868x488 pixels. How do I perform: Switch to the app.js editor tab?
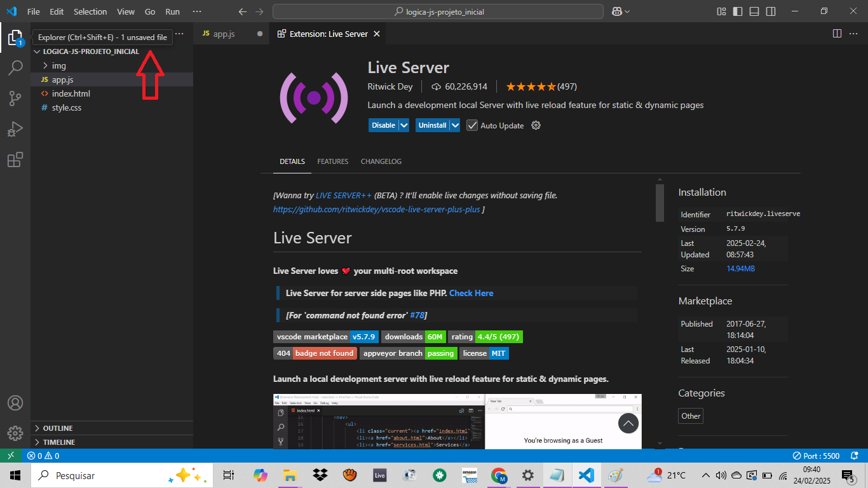231,34
